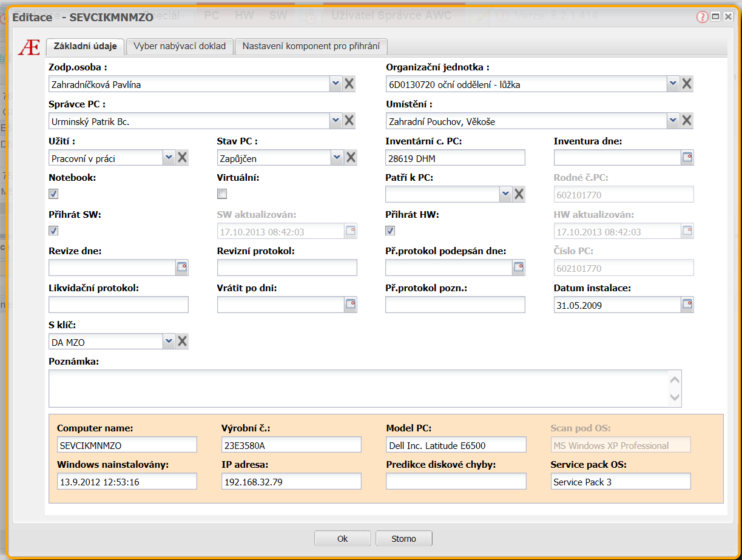Click the red help question mark icon
This screenshot has width=742, height=560.
coord(702,18)
